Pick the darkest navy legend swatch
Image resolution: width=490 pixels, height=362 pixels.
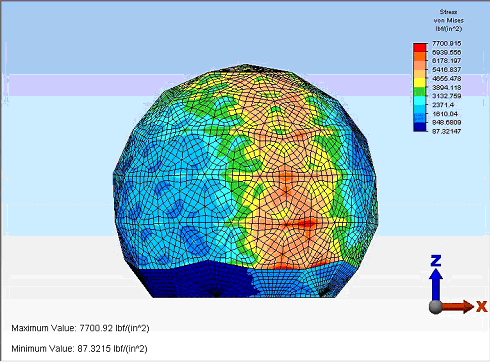pos(420,127)
